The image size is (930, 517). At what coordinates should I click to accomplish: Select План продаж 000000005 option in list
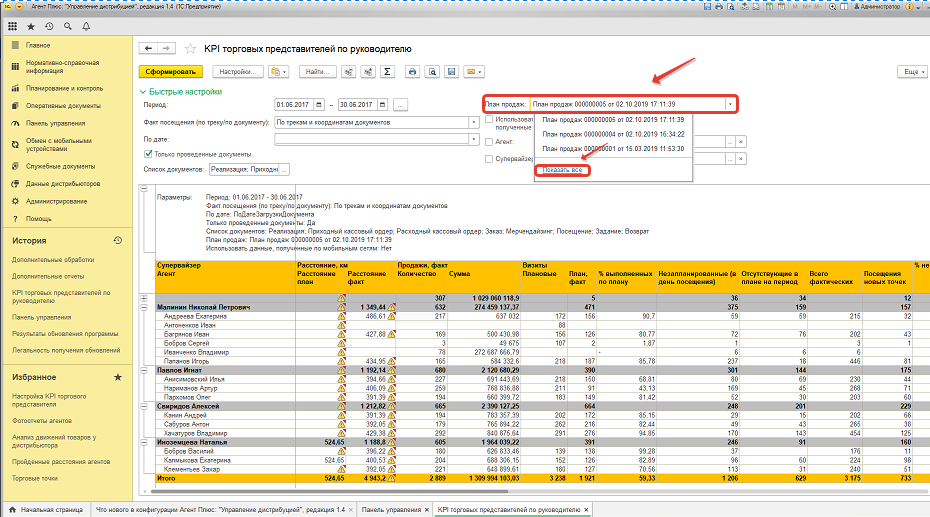[613, 120]
